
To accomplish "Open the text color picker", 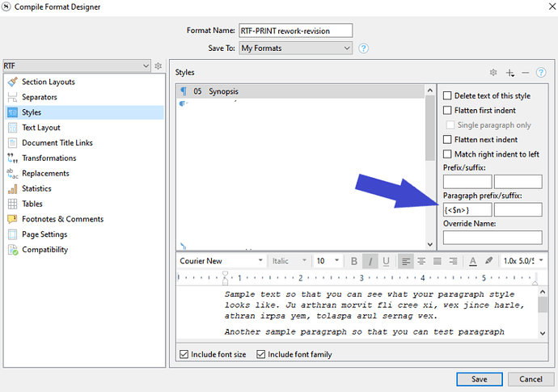I will point(473,261).
